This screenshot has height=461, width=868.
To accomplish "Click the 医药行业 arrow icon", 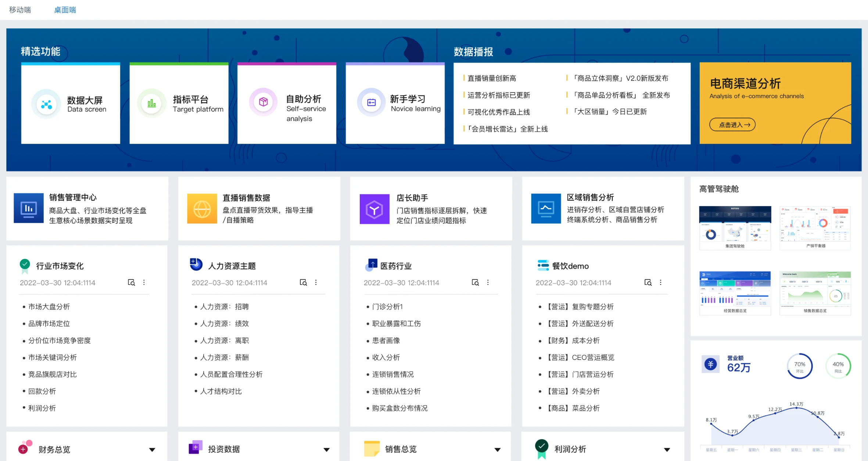I will (371, 265).
